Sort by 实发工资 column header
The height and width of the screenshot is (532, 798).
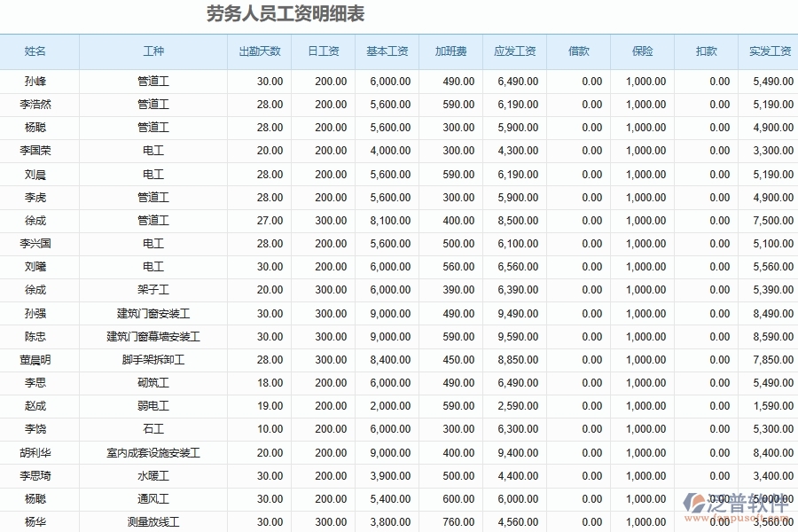tap(765, 51)
